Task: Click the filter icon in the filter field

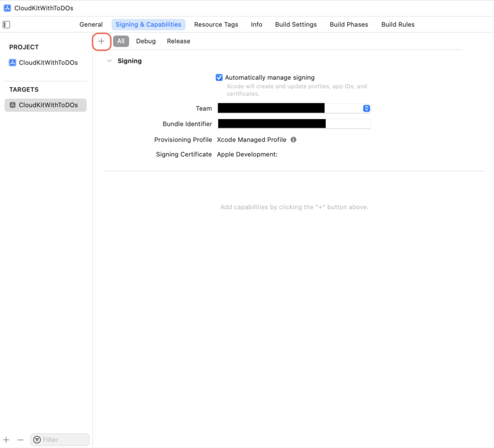Action: [x=37, y=439]
